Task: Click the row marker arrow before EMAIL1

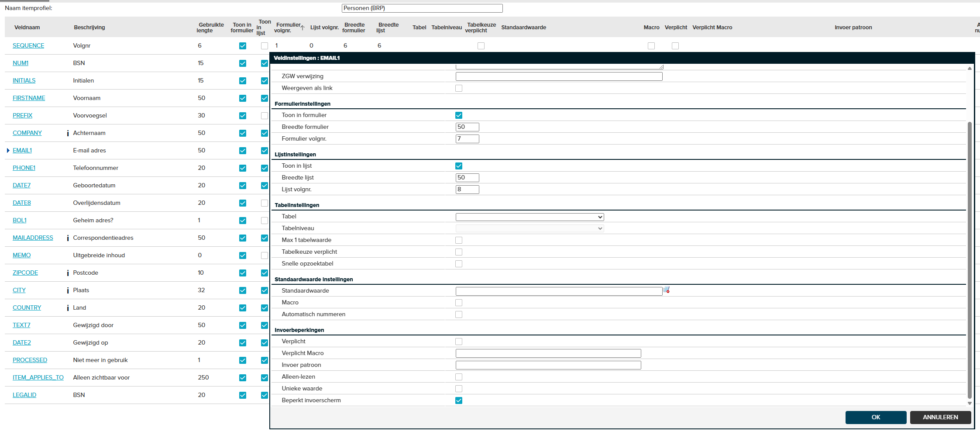Action: pyautogui.click(x=8, y=151)
